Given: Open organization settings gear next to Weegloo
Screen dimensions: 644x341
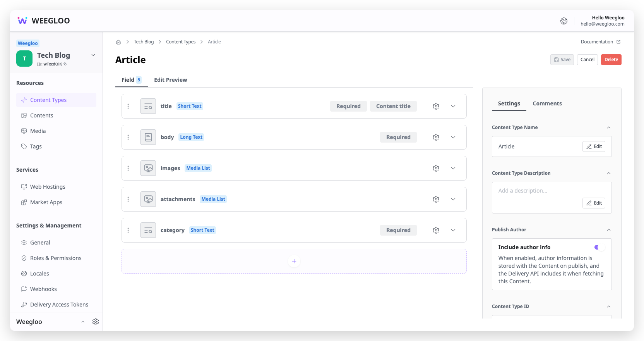Looking at the screenshot, I should (96, 322).
